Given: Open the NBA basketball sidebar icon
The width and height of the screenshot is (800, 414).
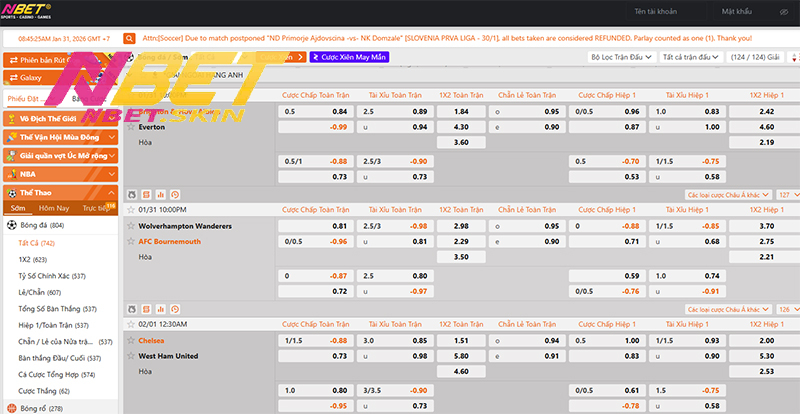Looking at the screenshot, I should pyautogui.click(x=10, y=173).
